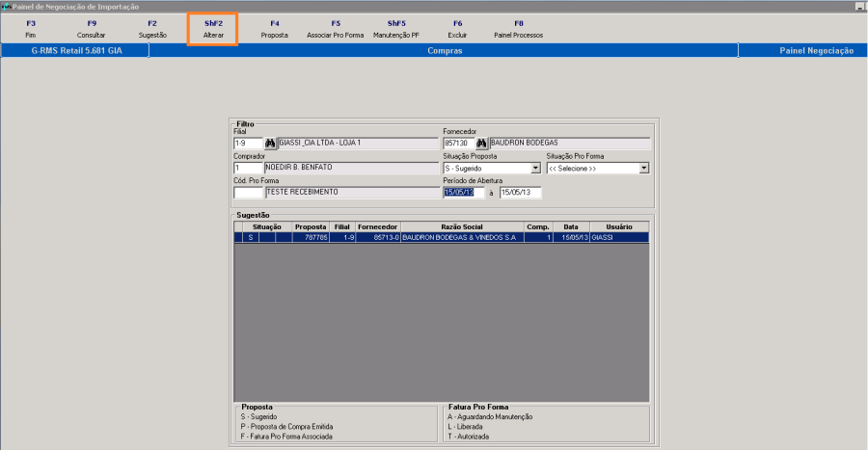This screenshot has width=868, height=450.
Task: Click the A - Aguardando Manutenção legend
Action: [490, 417]
